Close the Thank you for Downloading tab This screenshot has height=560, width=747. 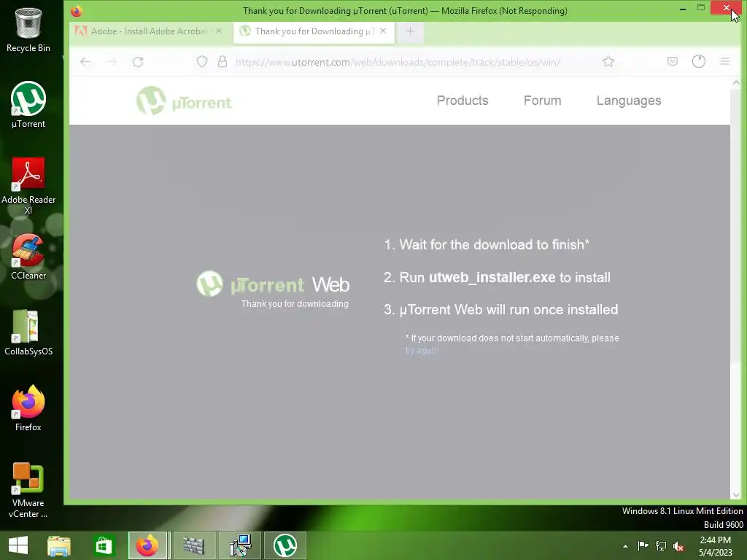pos(383,31)
